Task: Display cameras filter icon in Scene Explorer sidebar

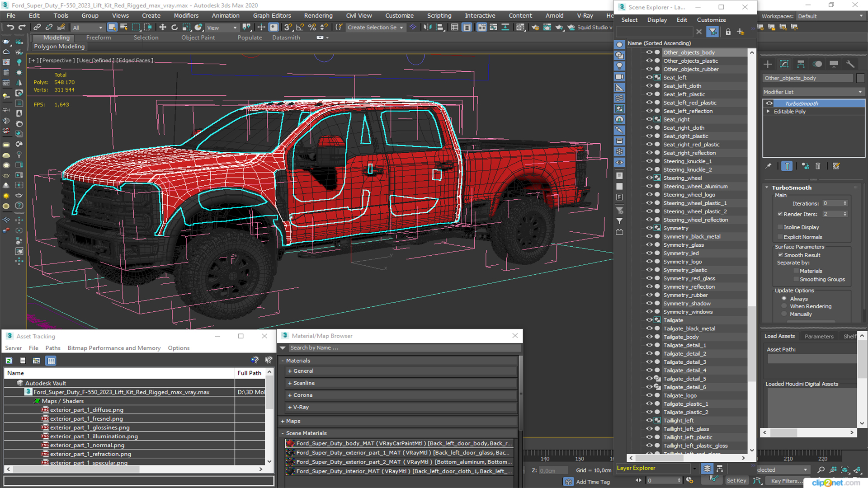Action: pyautogui.click(x=619, y=77)
